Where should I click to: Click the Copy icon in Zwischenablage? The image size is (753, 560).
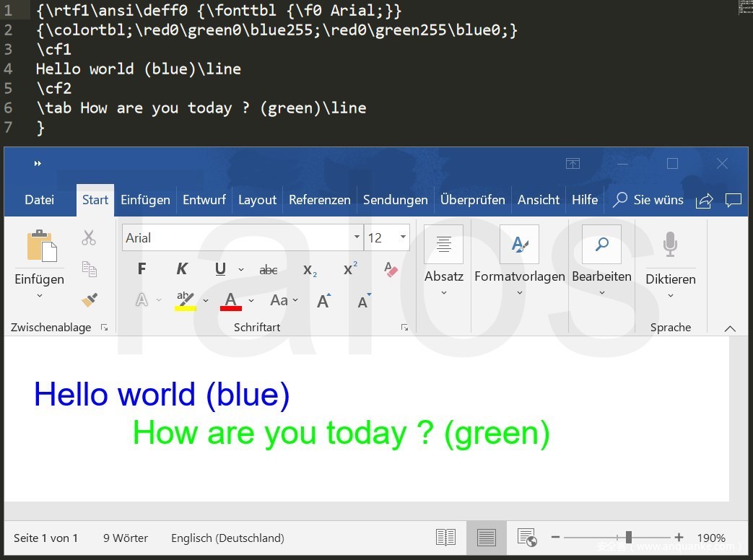[89, 269]
